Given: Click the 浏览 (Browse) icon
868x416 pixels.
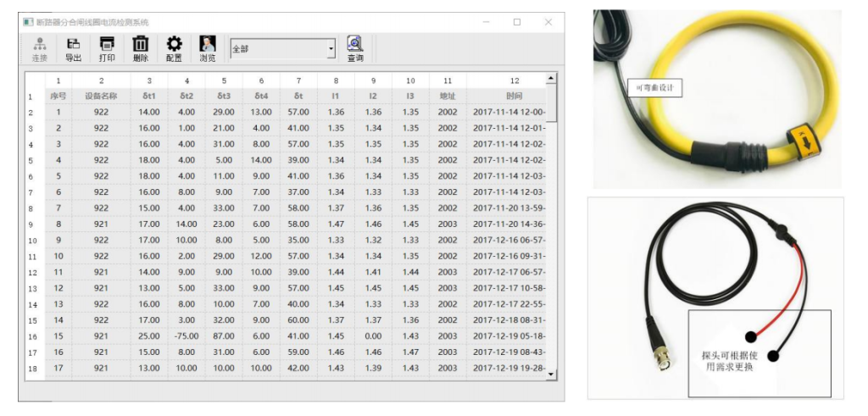Looking at the screenshot, I should pos(208,49).
